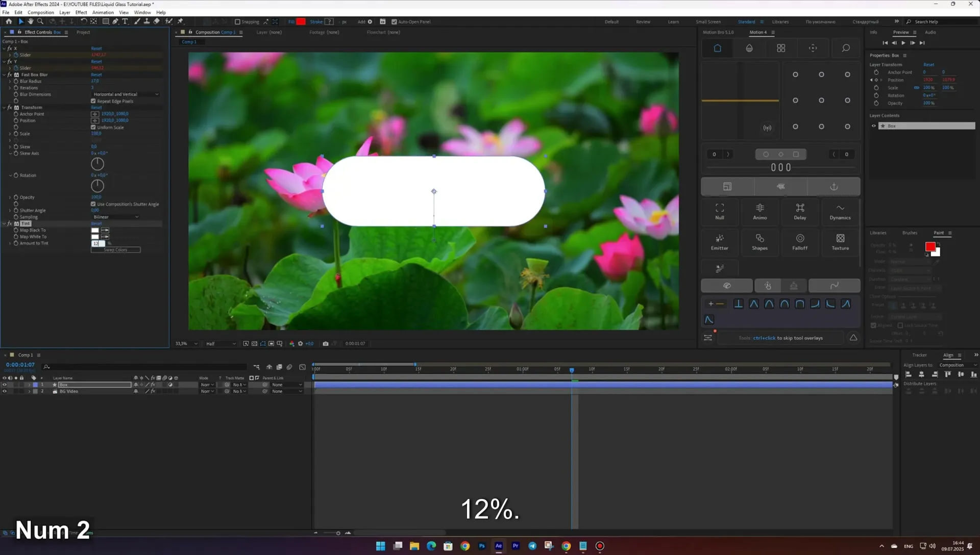This screenshot has width=980, height=555.
Task: Open magnification 33,3% dropdown
Action: 186,343
